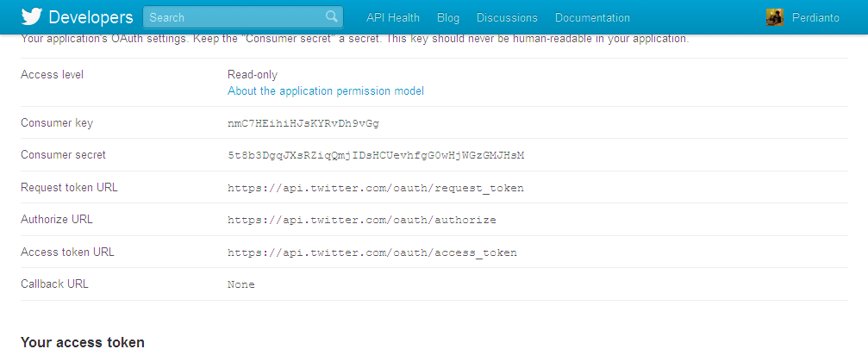Select the Callback URL value None
868x349 pixels.
[x=241, y=285]
